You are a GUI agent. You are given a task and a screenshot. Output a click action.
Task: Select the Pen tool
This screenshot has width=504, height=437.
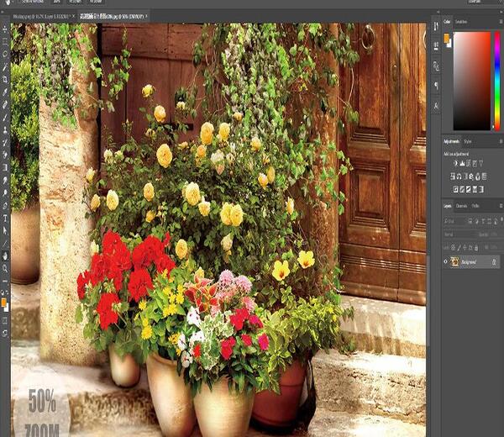tap(5, 206)
